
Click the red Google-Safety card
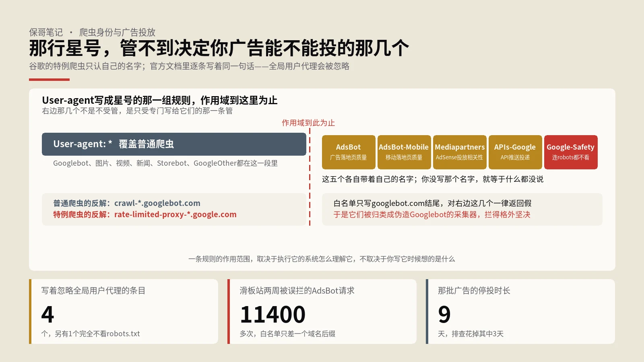tap(571, 152)
